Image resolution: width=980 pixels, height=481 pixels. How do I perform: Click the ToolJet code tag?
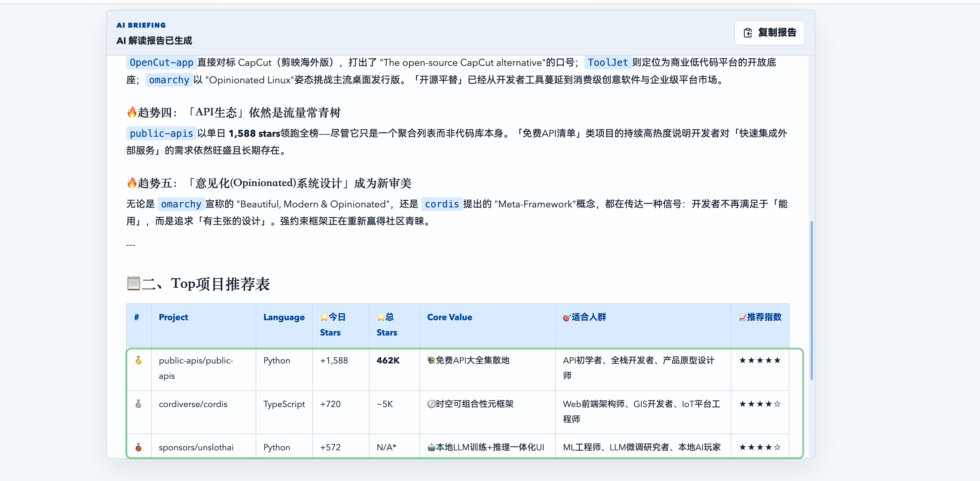tap(607, 63)
